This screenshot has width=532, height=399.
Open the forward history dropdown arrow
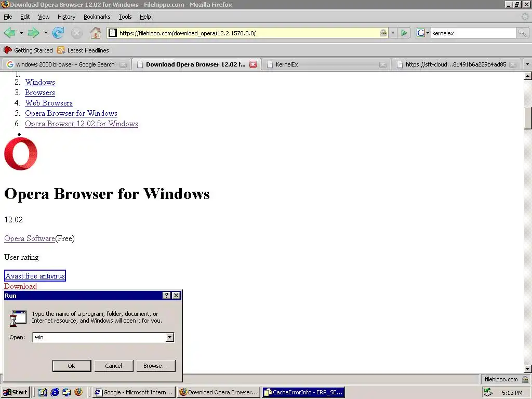click(x=46, y=33)
